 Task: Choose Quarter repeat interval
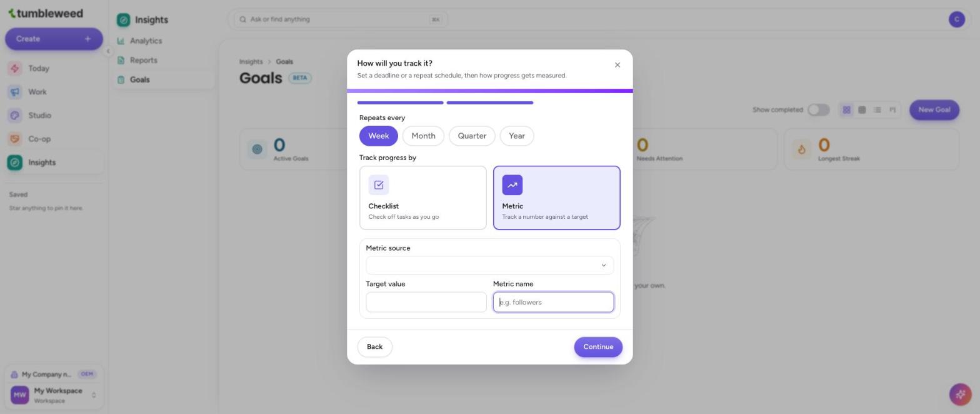472,136
